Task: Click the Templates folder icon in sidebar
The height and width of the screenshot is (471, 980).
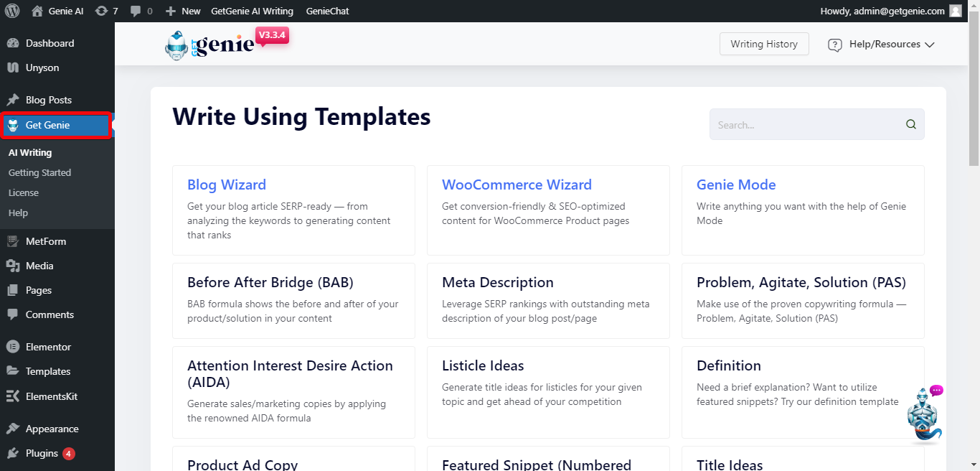Action: (13, 371)
